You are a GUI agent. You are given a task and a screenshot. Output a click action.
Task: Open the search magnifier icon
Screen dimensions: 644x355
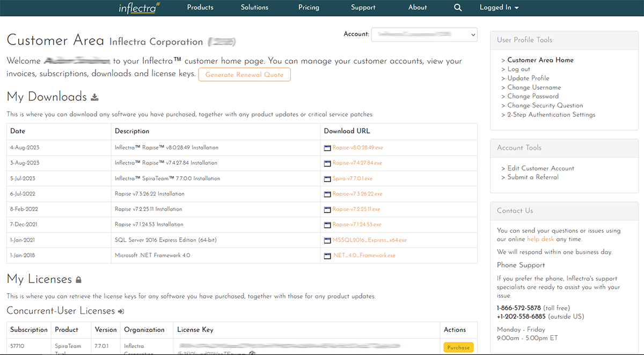(x=457, y=8)
